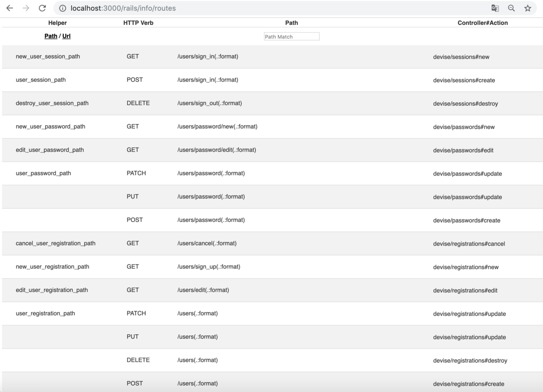Click /users/password/edit(.:format) path
This screenshot has height=392, width=543.
(x=217, y=150)
